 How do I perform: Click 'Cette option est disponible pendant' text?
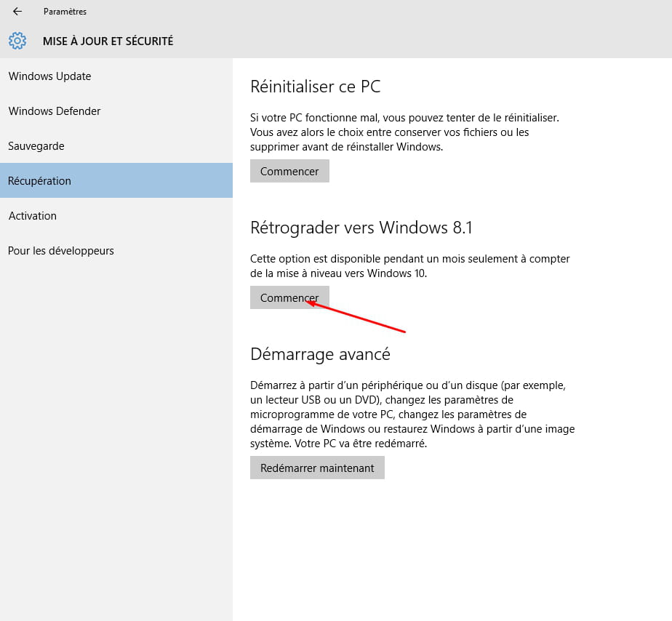410,265
